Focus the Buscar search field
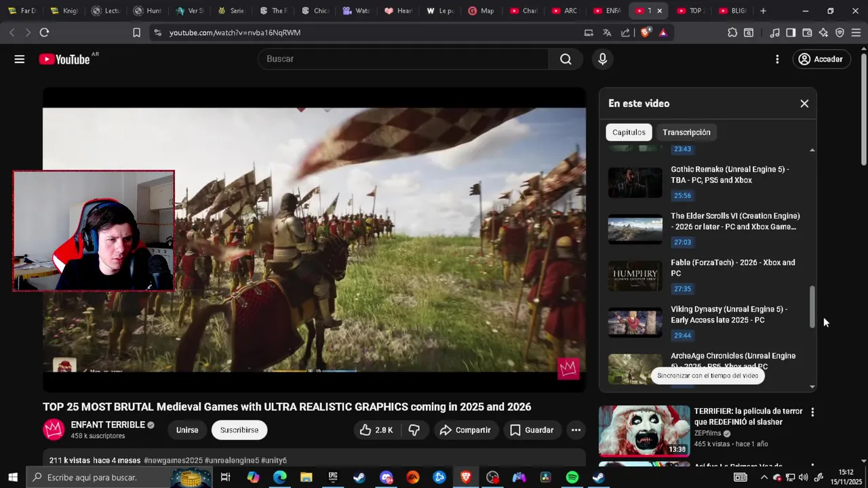The width and height of the screenshot is (868, 488). (x=404, y=59)
